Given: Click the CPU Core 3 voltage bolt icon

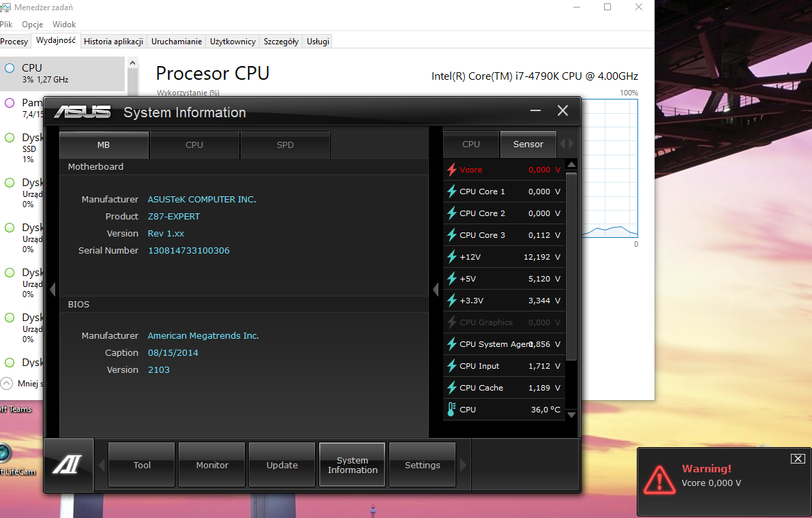Looking at the screenshot, I should (x=451, y=235).
